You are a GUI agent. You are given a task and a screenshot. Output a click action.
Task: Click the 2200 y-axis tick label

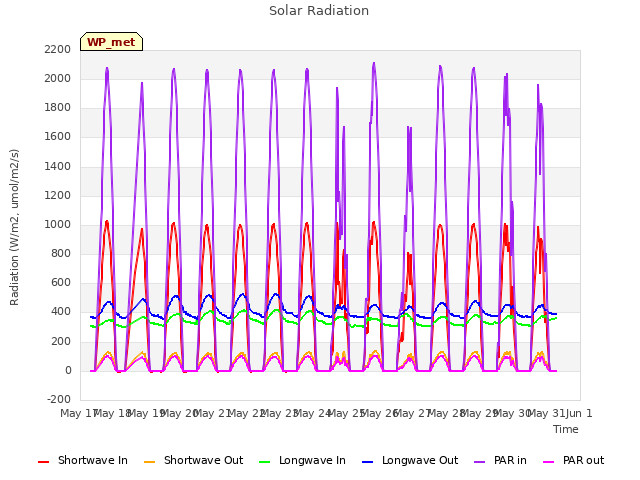58,49
